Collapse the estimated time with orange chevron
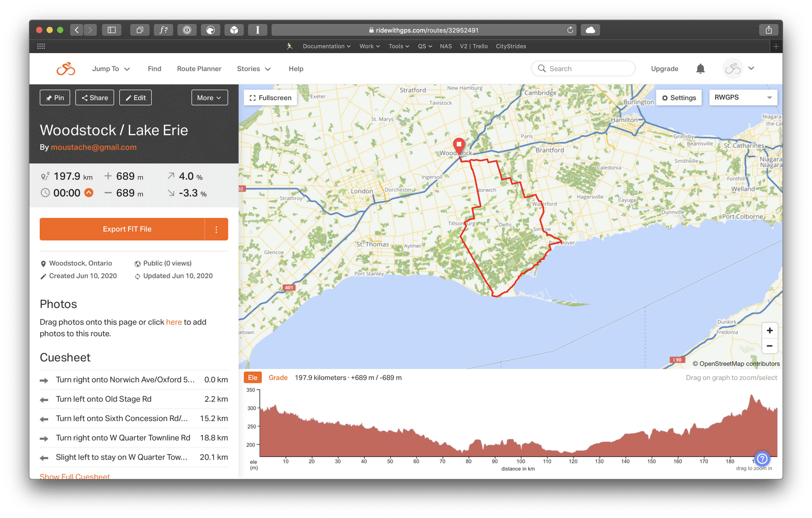 tap(88, 192)
